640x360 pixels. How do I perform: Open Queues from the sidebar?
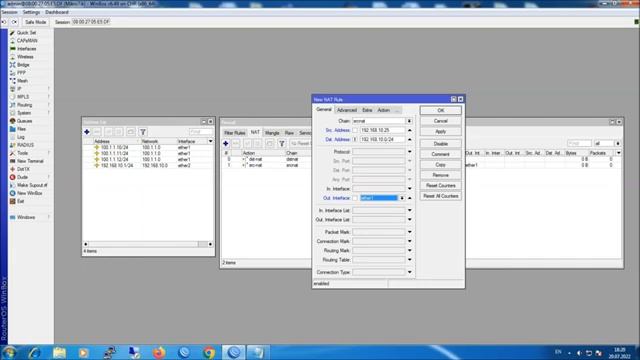[x=24, y=121]
